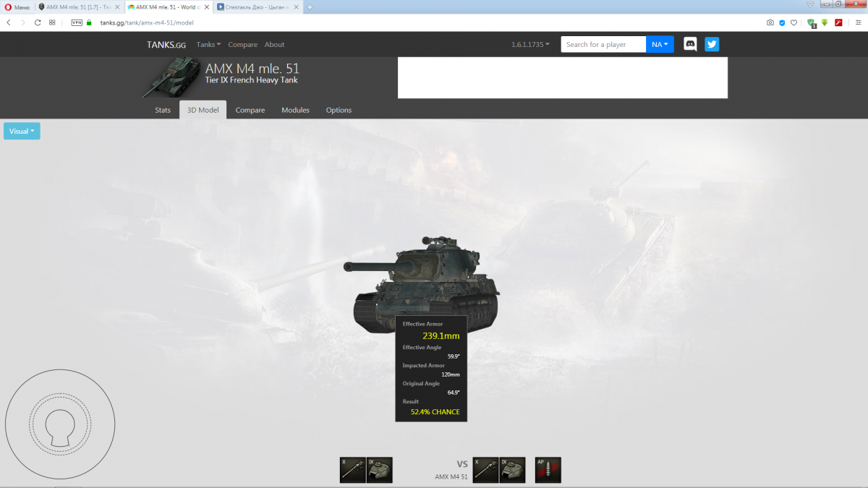Select the target tank's tier IX turret module
The height and width of the screenshot is (488, 868).
[x=380, y=470]
